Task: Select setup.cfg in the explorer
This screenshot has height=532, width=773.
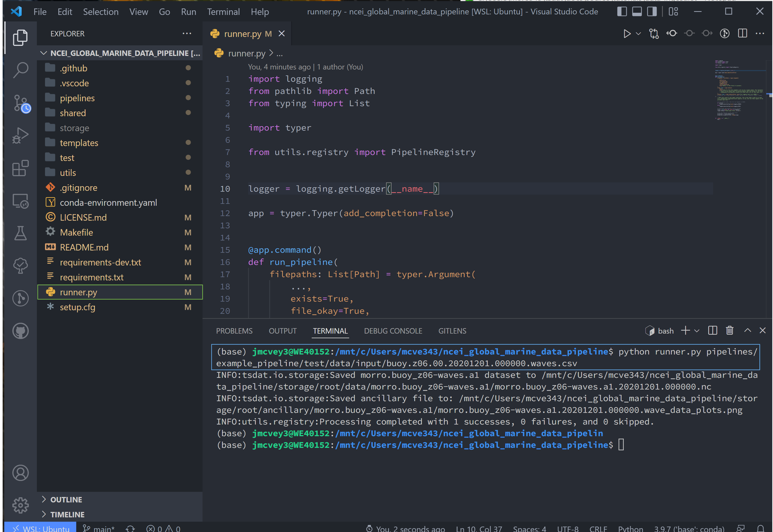Action: tap(120, 307)
